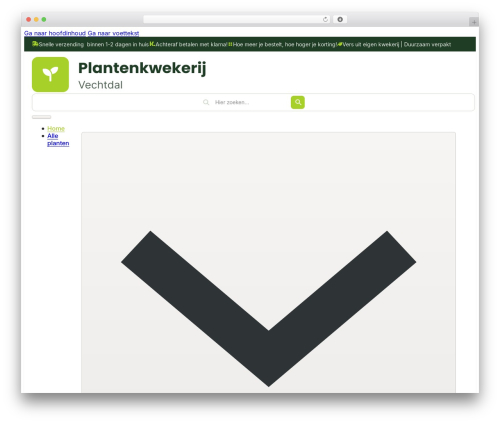This screenshot has width=500, height=423.
Task: Open the Alle planten menu link
Action: point(58,139)
